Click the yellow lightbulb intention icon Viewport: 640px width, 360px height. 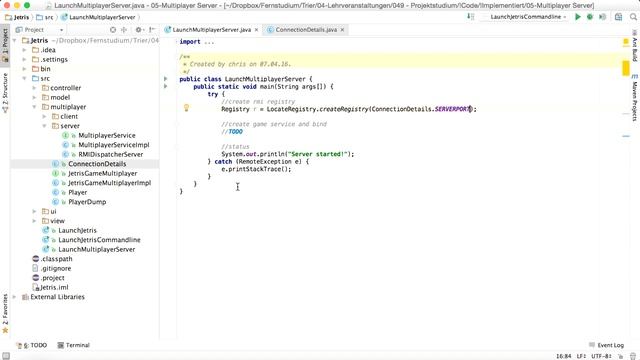(x=186, y=108)
